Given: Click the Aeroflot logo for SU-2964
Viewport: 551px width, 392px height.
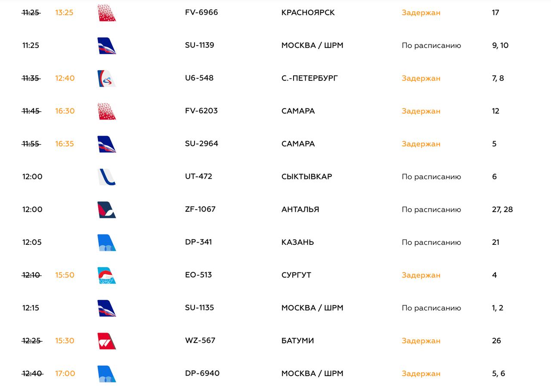Looking at the screenshot, I should (x=107, y=144).
